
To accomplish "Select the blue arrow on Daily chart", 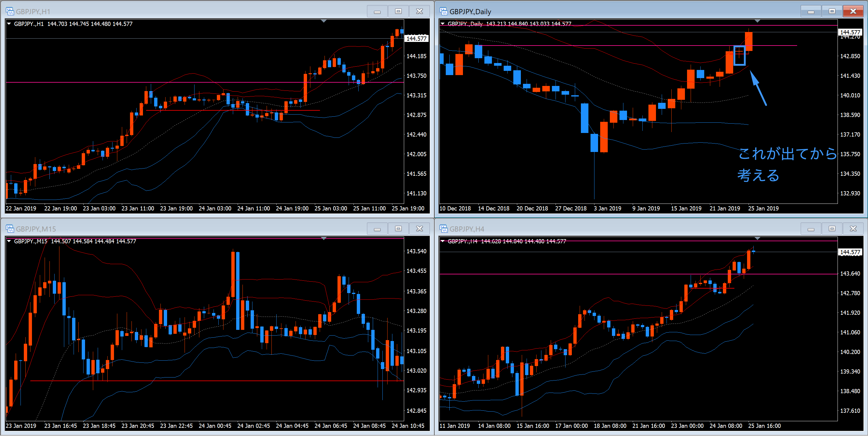I will 759,89.
